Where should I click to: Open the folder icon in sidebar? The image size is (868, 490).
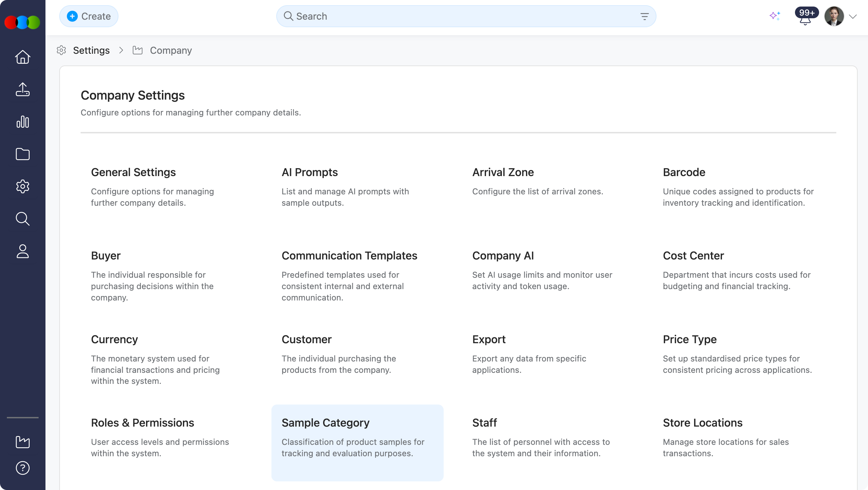click(x=23, y=154)
